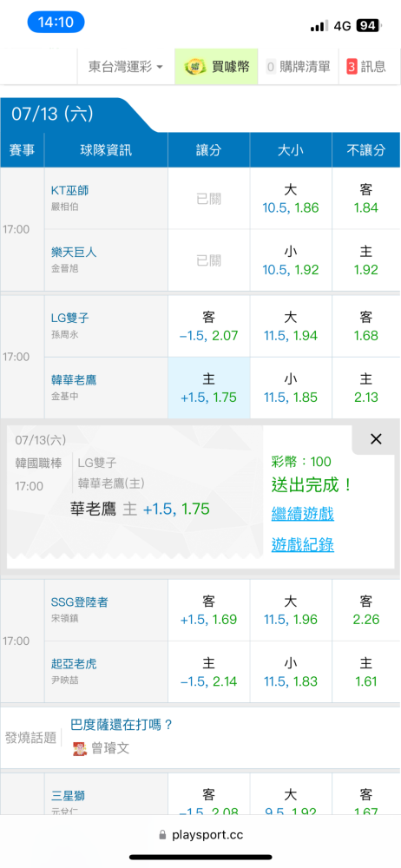Click the 繼續遊戲 link

coord(302,514)
